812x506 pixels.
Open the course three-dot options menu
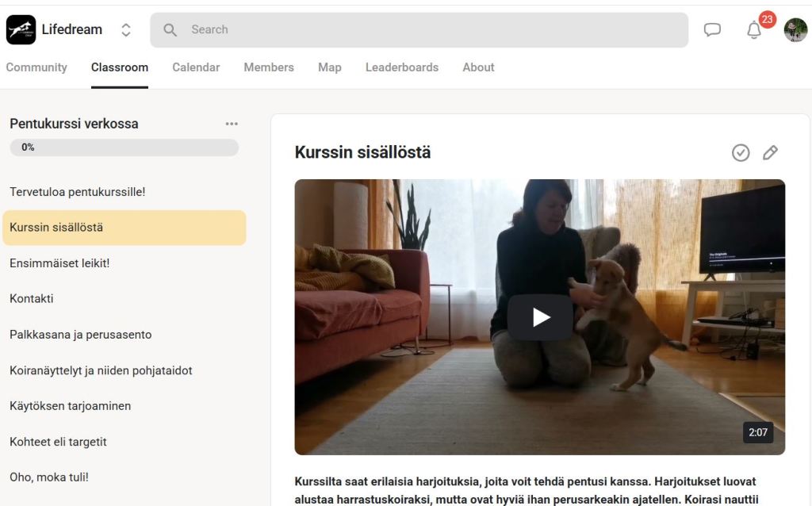click(x=232, y=124)
